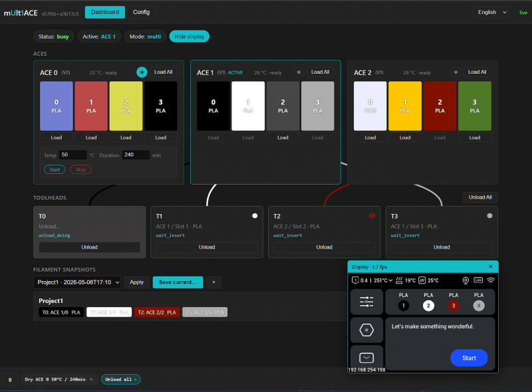The height and width of the screenshot is (392, 532).
Task: Select ACE 2 slot 3 green PLA swatch
Action: [474, 106]
